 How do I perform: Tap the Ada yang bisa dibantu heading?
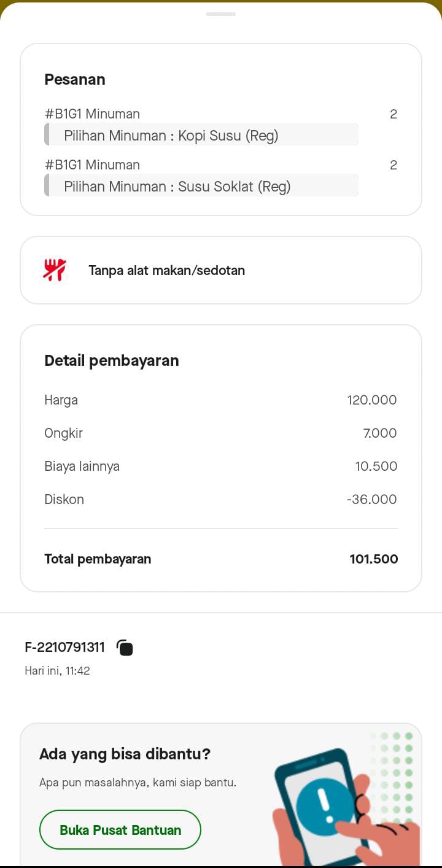click(125, 754)
